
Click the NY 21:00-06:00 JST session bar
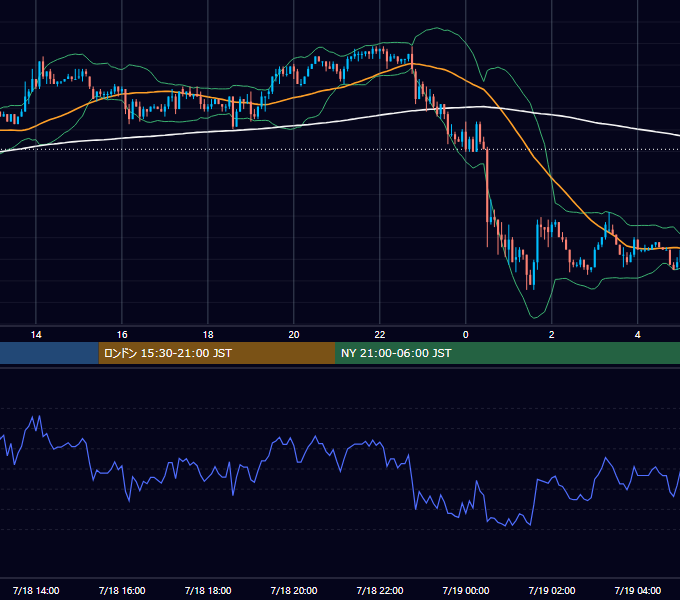tap(507, 353)
